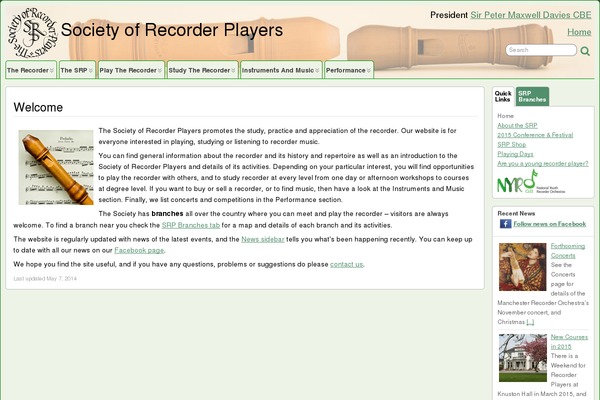Click the contact us link
The width and height of the screenshot is (600, 400).
[346, 264]
